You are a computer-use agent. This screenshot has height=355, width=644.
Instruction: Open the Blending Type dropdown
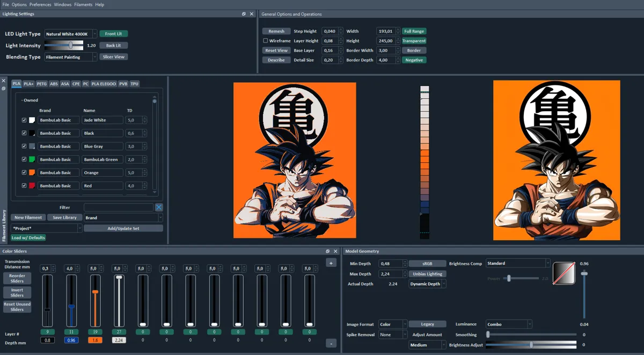coord(71,57)
